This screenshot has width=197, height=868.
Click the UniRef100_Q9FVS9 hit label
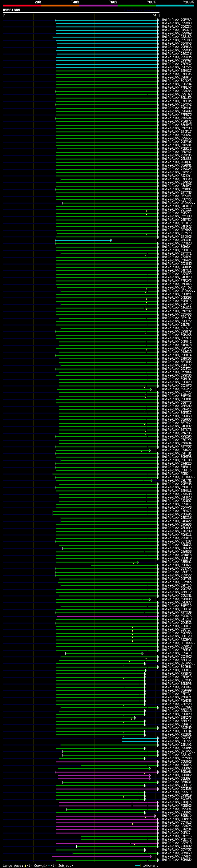(x=177, y=20)
